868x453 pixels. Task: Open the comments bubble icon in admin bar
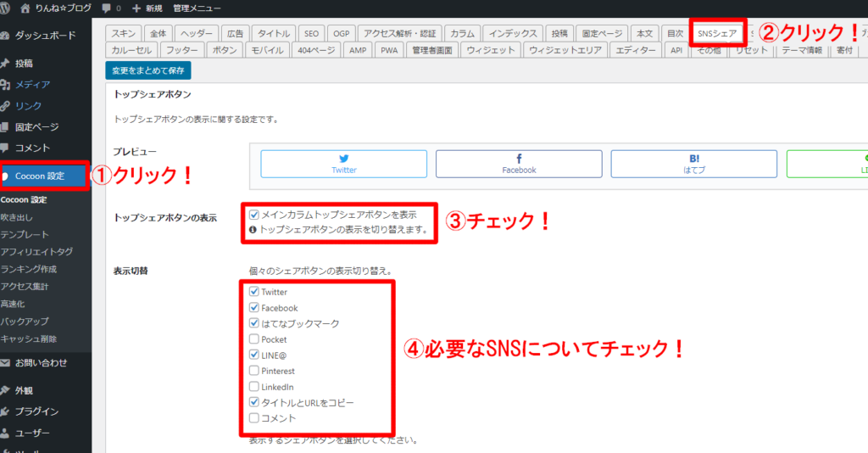[106, 8]
